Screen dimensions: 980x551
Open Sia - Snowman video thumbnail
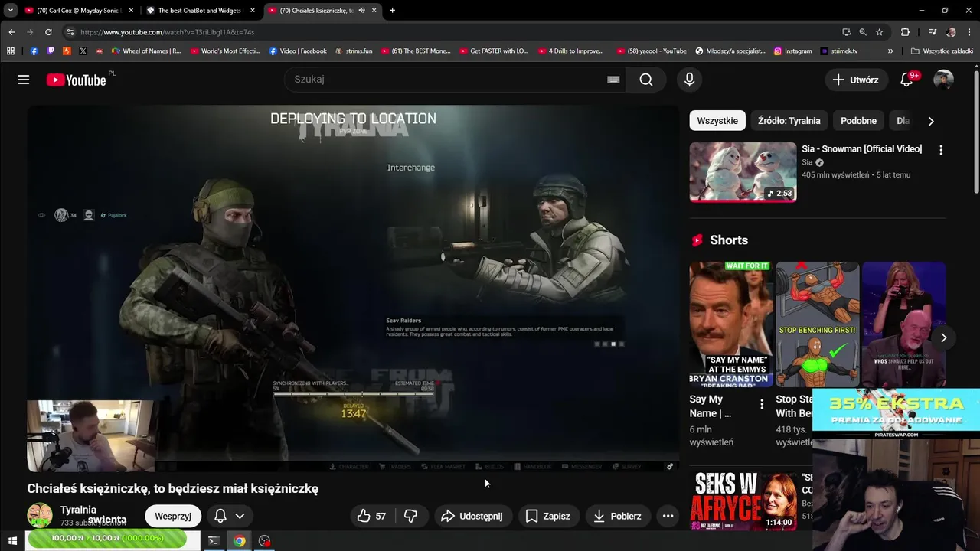pos(743,172)
